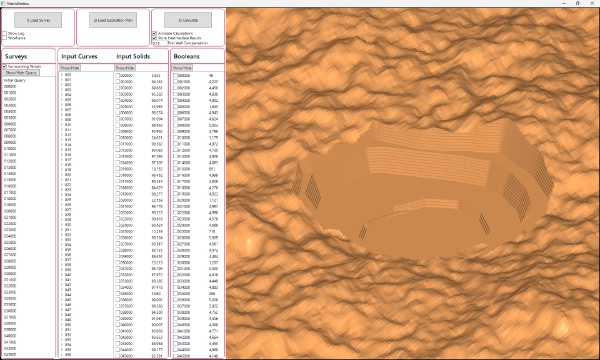Check the 000000 box in Input Solids
Viewport: 600px width, 360px height.
point(118,75)
